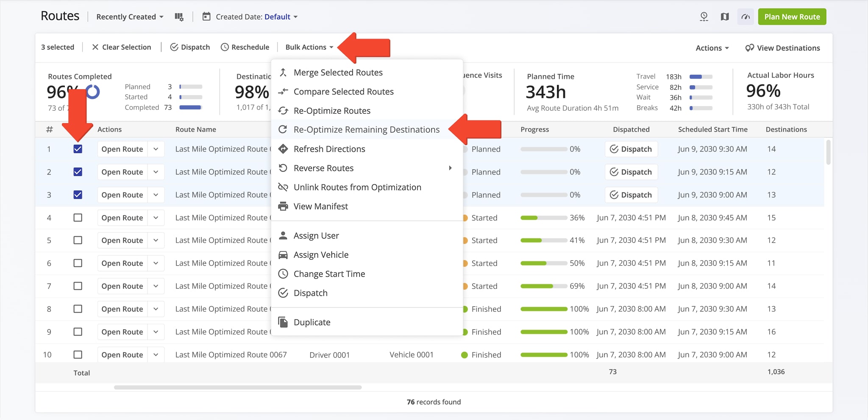
Task: Uncheck the checkbox for route row 1
Action: (x=78, y=149)
